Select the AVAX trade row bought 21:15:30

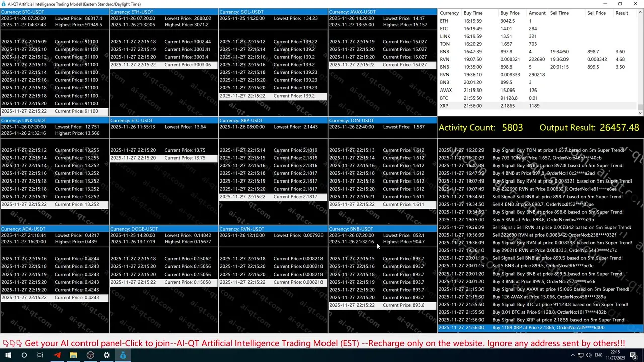click(x=538, y=90)
